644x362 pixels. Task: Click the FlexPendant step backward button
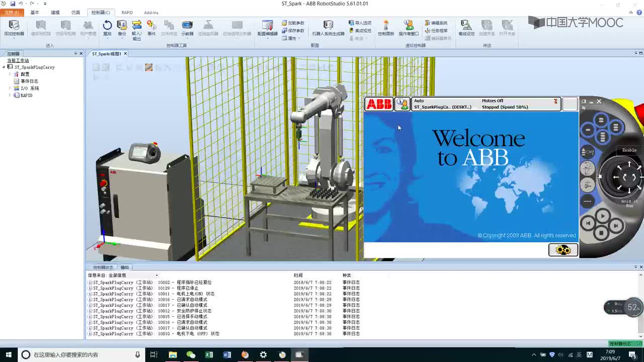588,223
